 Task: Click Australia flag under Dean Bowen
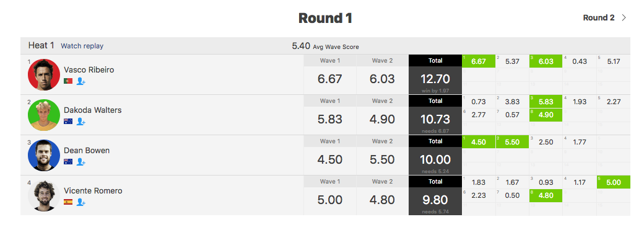tap(68, 162)
